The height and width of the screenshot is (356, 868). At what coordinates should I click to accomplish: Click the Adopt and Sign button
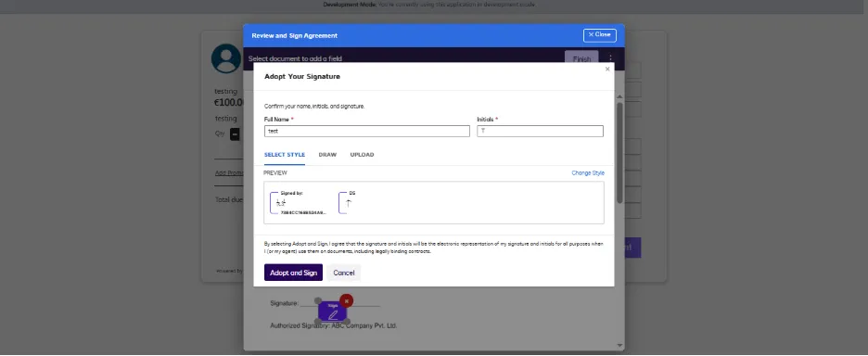(293, 273)
